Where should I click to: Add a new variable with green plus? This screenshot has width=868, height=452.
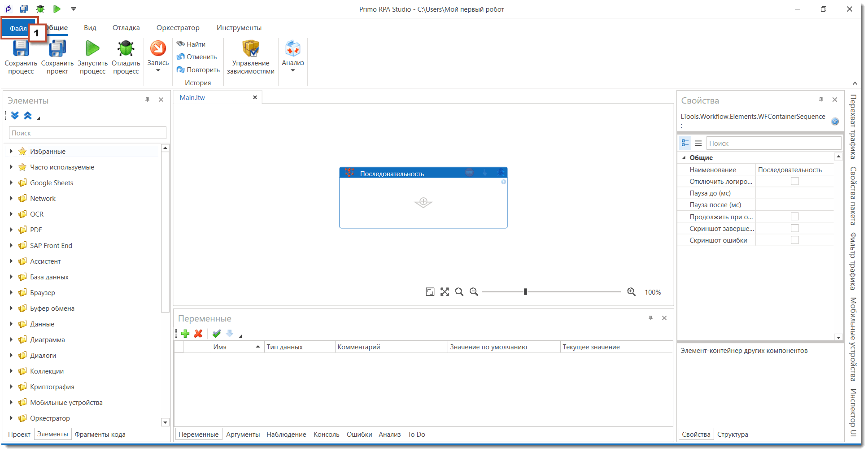(185, 334)
